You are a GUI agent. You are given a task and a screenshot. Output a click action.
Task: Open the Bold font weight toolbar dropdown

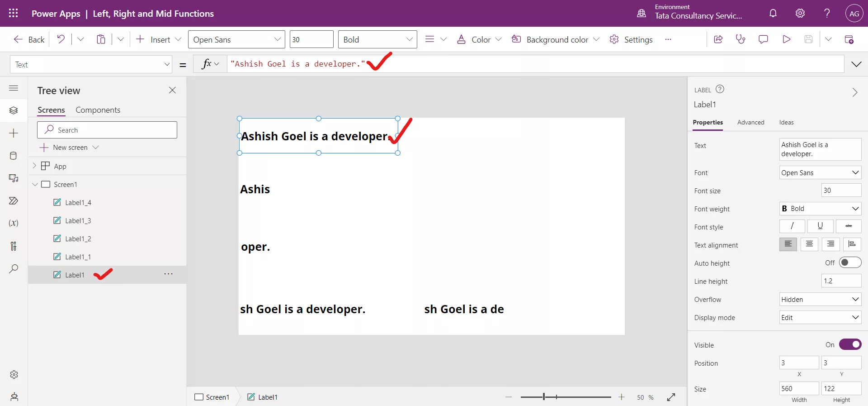(x=377, y=39)
